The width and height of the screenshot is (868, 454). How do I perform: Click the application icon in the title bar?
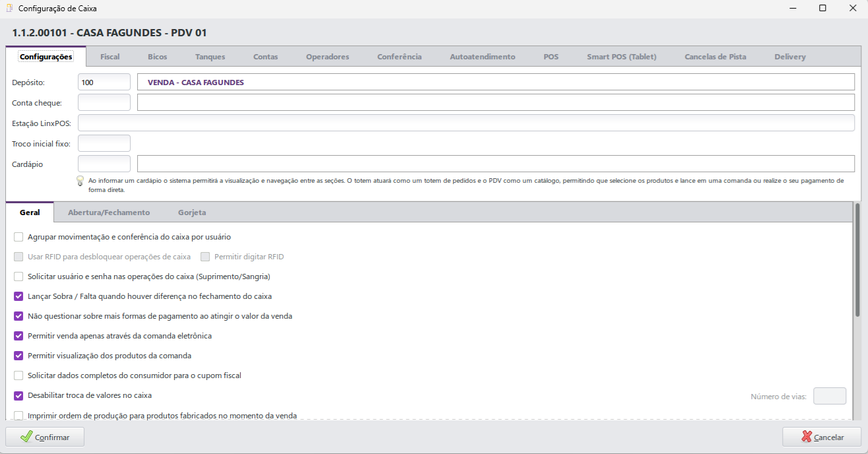point(9,9)
